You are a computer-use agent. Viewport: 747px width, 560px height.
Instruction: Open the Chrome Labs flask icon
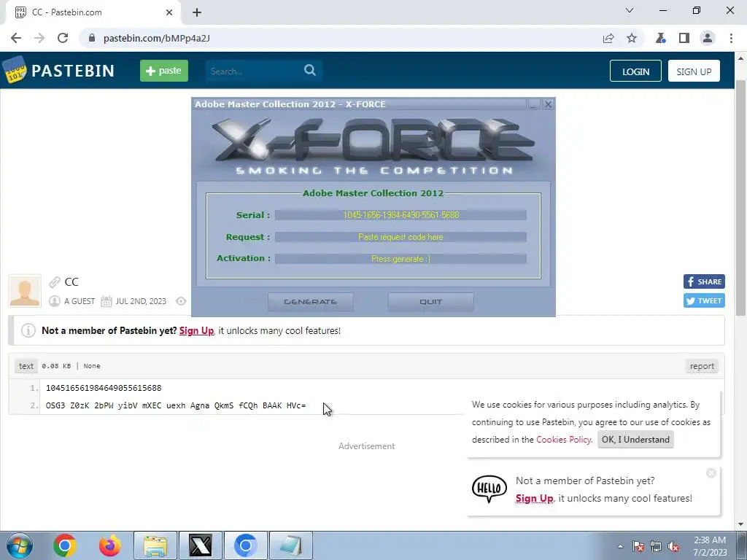[660, 38]
